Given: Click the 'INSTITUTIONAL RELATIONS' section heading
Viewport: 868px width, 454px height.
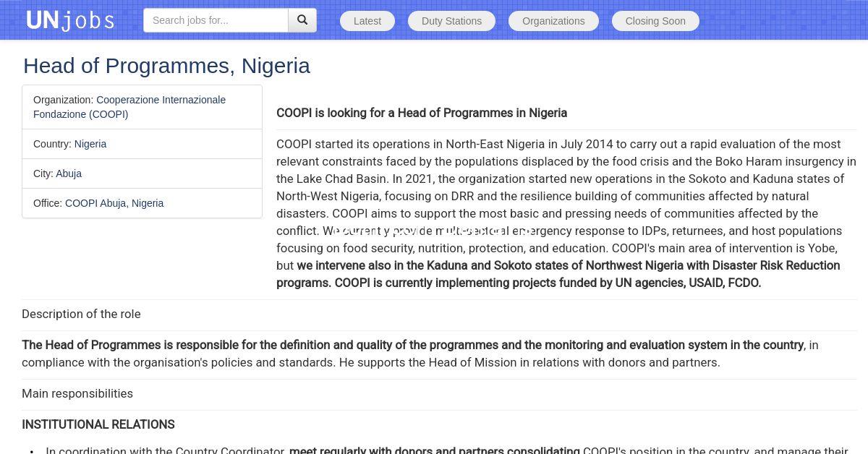Looking at the screenshot, I should tap(98, 424).
